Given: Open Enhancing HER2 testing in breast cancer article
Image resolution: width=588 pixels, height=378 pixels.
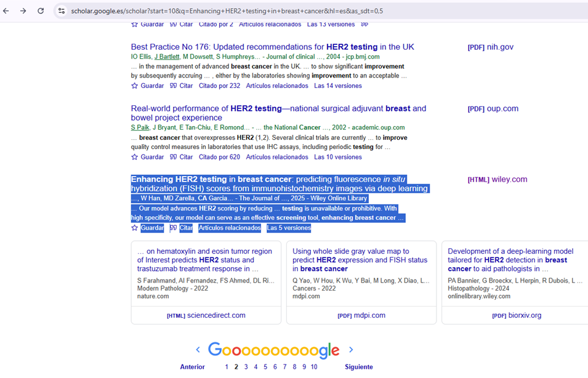Looking at the screenshot, I should pyautogui.click(x=280, y=183).
